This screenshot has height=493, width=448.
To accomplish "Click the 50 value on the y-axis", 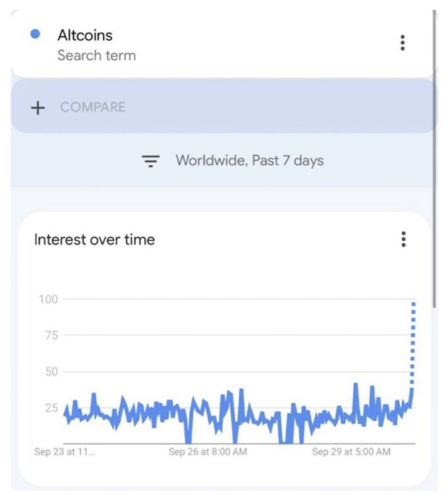I will point(52,372).
